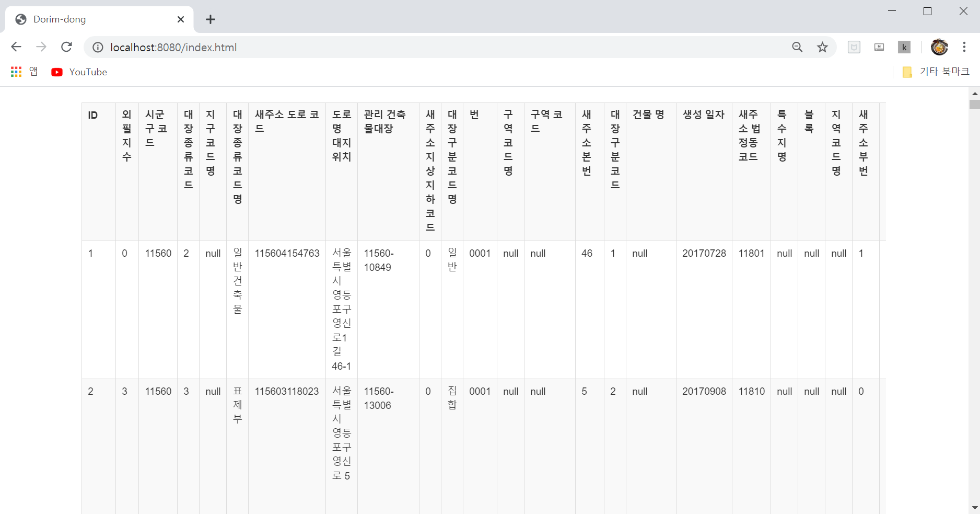Click the back navigation arrow
Screen dimensions: 980x514
[16, 47]
